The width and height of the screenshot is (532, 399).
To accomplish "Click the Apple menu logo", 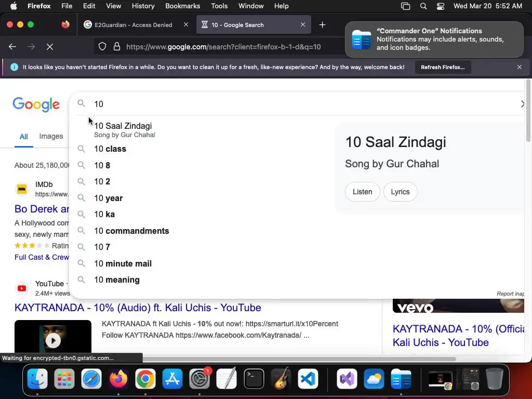I will 14,6.
